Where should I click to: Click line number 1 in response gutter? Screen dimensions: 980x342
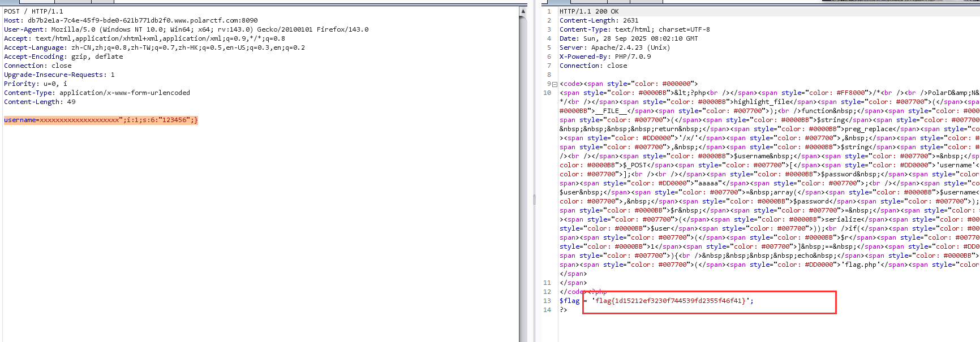pos(549,11)
